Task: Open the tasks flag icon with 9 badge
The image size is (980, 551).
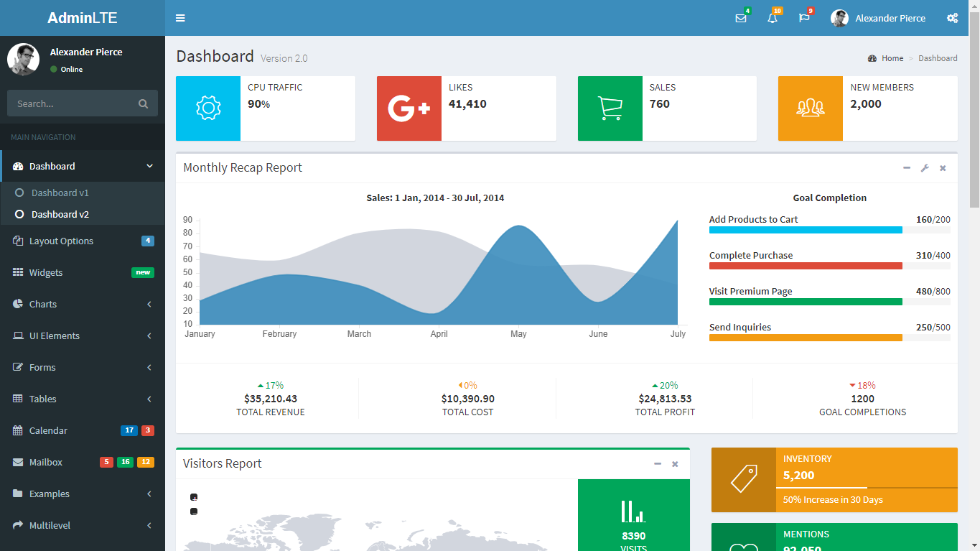Action: (x=804, y=18)
